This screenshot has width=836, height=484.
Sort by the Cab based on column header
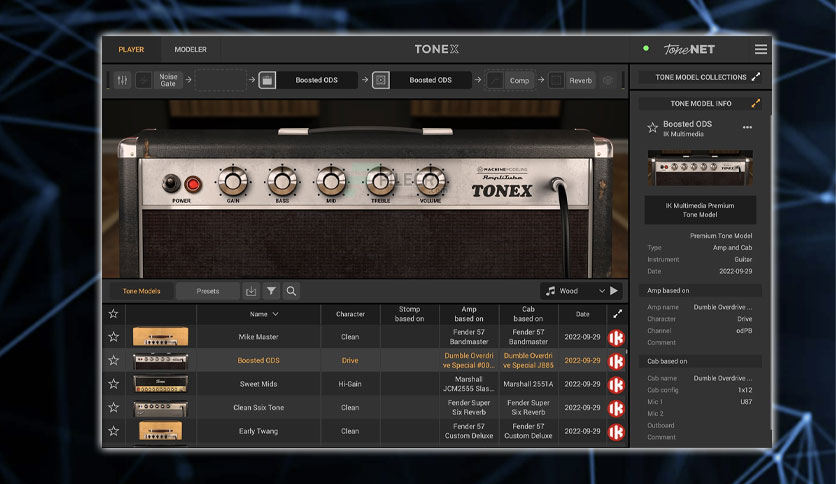(528, 314)
